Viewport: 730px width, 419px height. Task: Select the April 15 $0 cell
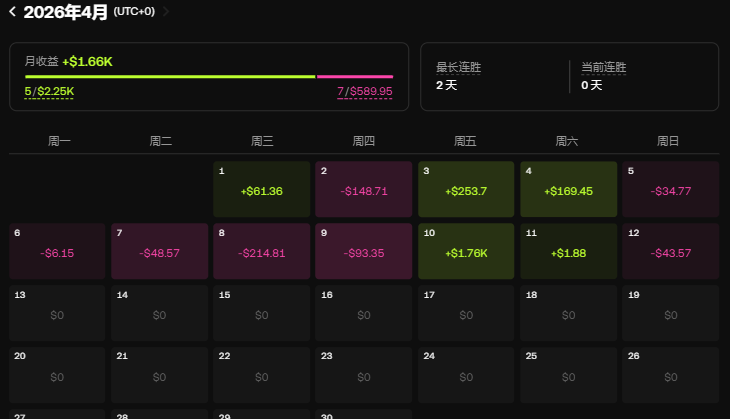coord(262,313)
